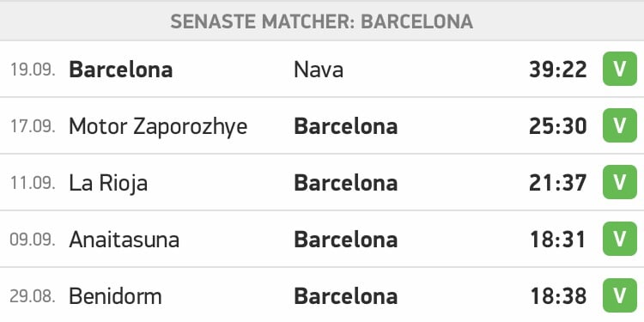Click the Nava opponent team name

319,70
